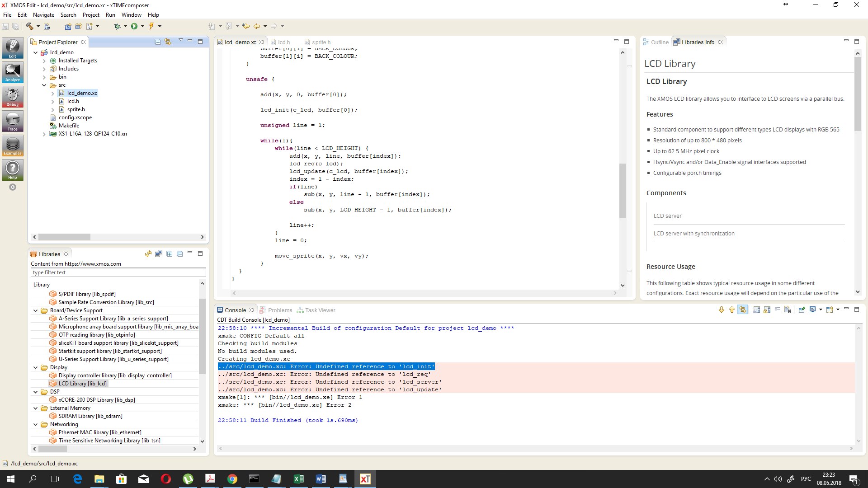Image resolution: width=868 pixels, height=488 pixels.
Task: Open Chrome from the Windows taskbar
Action: tap(232, 479)
